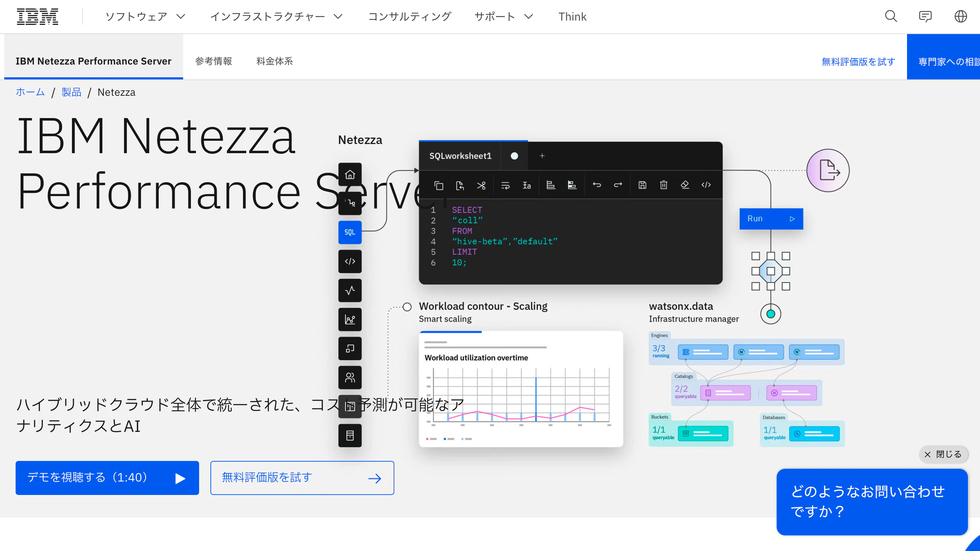Screen dimensions: 980x551
Task: Click the code brackets icon in sidebar
Action: [x=350, y=261]
